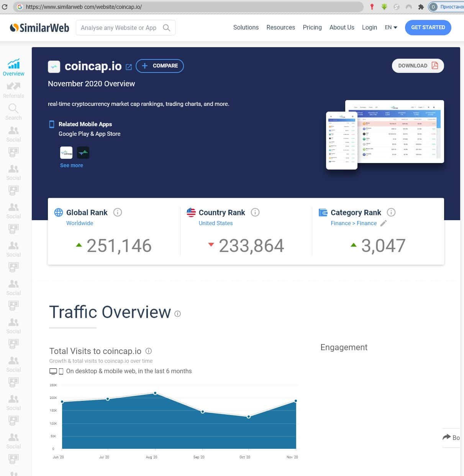Image resolution: width=464 pixels, height=476 pixels.
Task: Click the COMPARE button
Action: tap(160, 66)
